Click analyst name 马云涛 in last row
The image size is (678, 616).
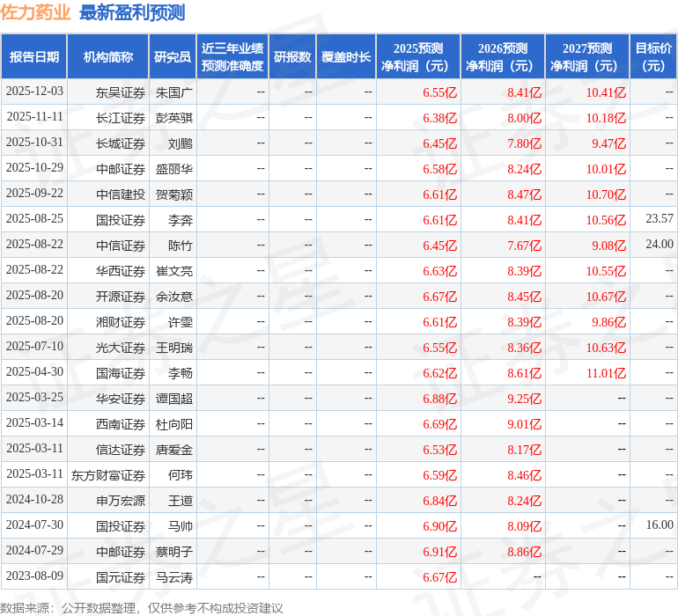(x=174, y=577)
